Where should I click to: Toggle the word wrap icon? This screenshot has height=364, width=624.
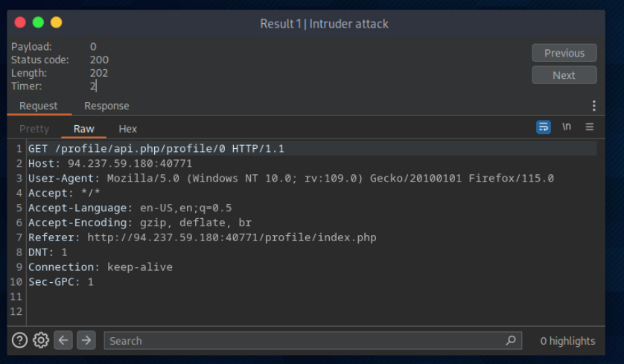pos(544,127)
